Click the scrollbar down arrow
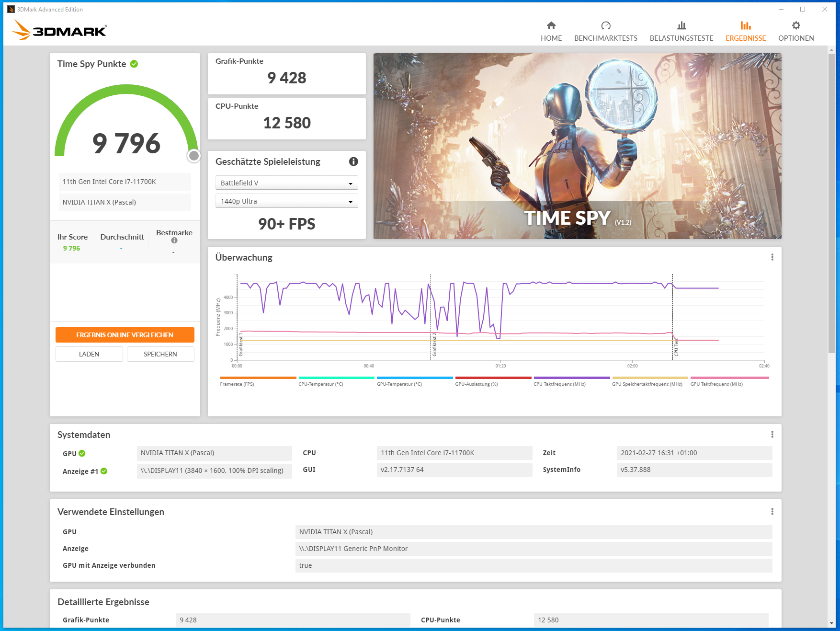The height and width of the screenshot is (631, 840). (831, 623)
